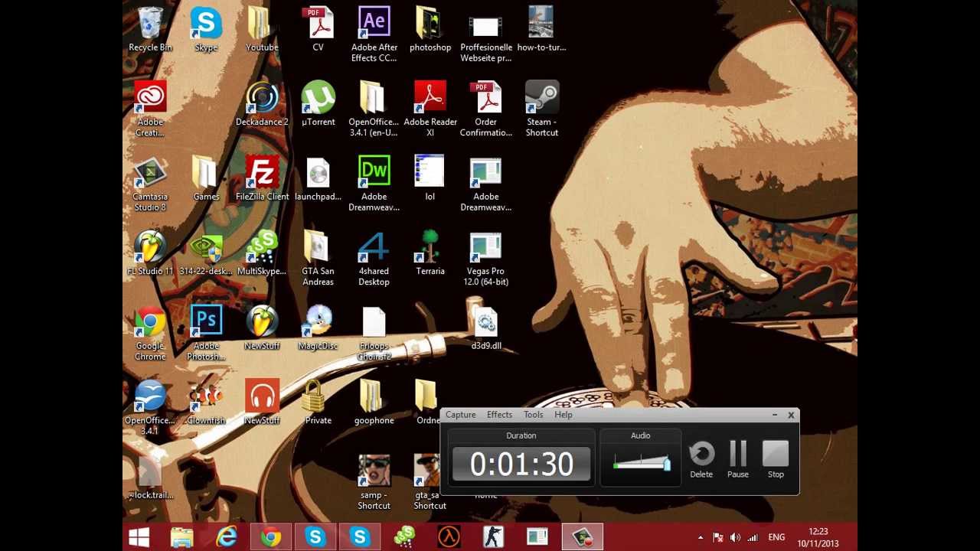Open File Explorer from the taskbar

[x=181, y=537]
